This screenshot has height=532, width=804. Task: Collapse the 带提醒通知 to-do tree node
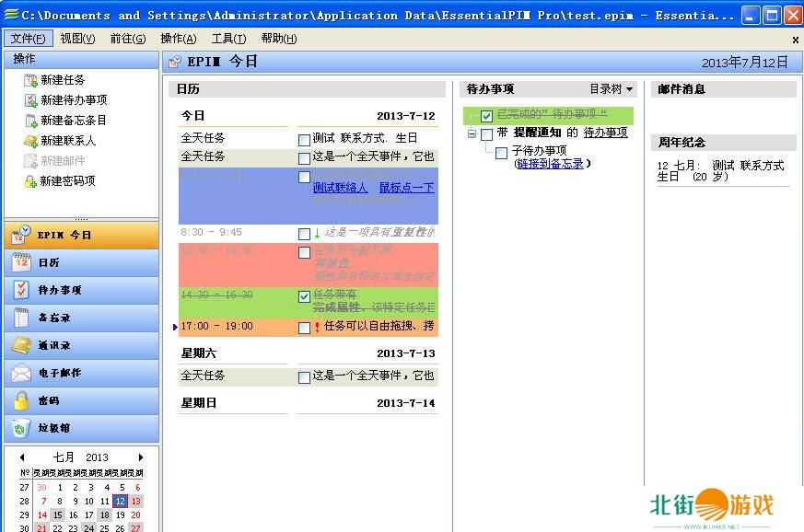[472, 133]
